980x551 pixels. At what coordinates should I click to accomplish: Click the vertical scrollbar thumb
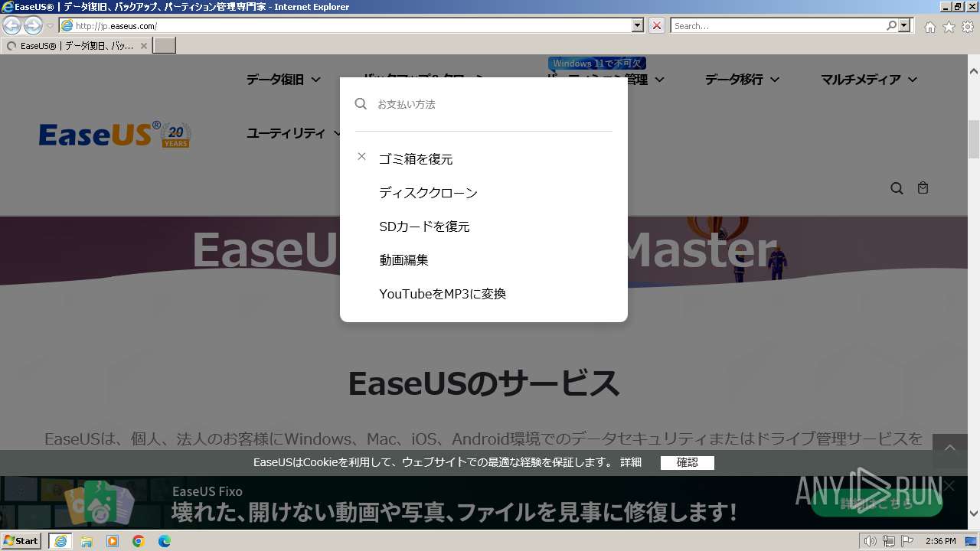(974, 139)
